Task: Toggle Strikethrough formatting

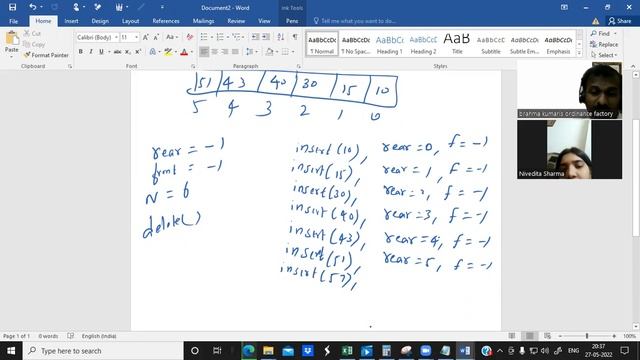Action: pos(117,52)
